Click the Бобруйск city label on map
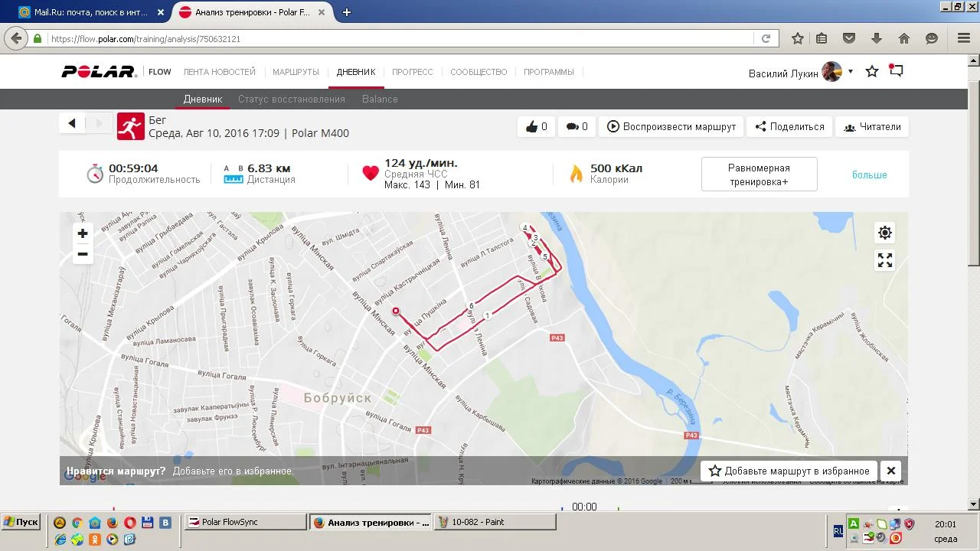 (338, 398)
